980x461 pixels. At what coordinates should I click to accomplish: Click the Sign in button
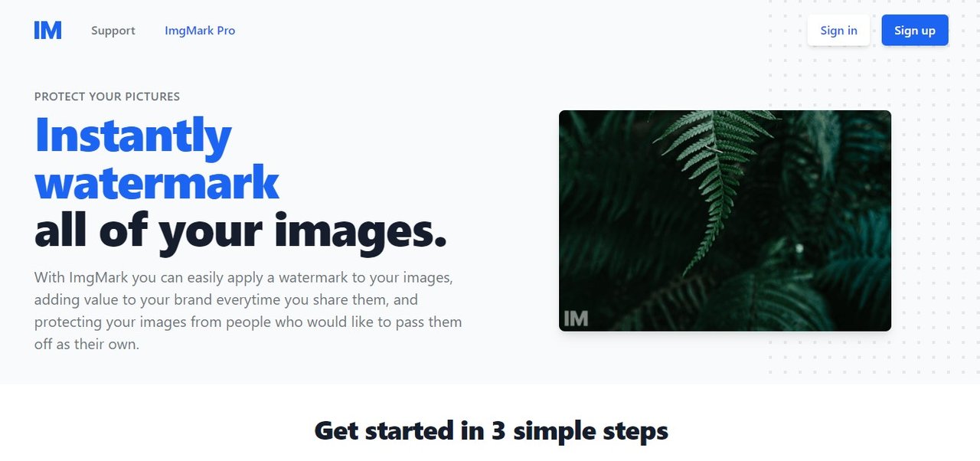838,31
